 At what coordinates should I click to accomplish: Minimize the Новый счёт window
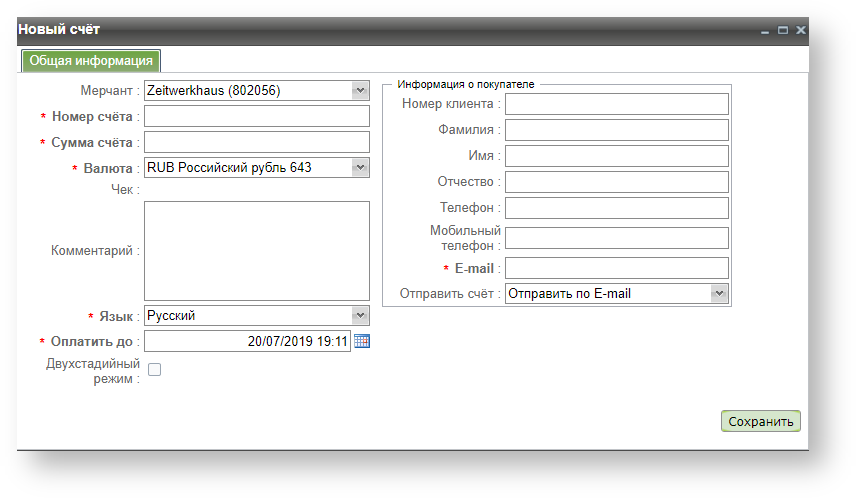(766, 31)
